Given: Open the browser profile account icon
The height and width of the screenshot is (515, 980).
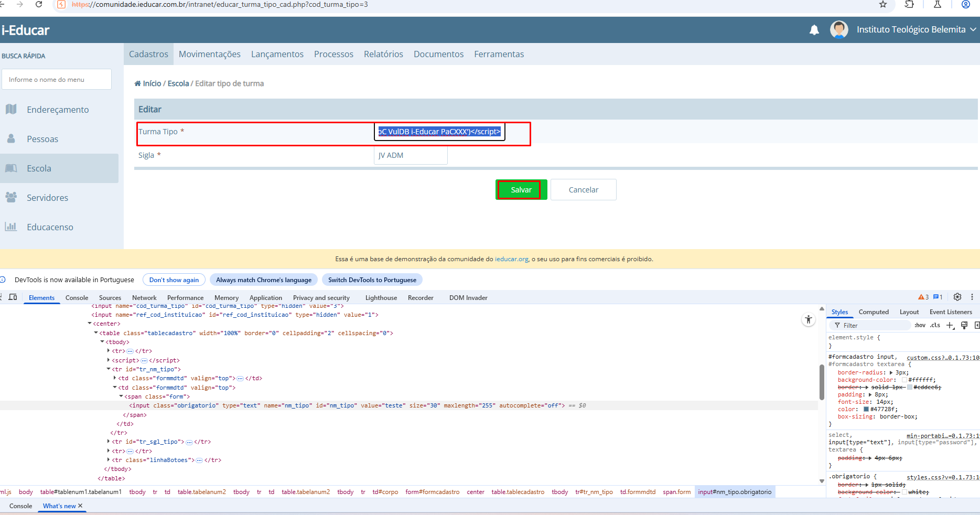Looking at the screenshot, I should coord(965,4).
